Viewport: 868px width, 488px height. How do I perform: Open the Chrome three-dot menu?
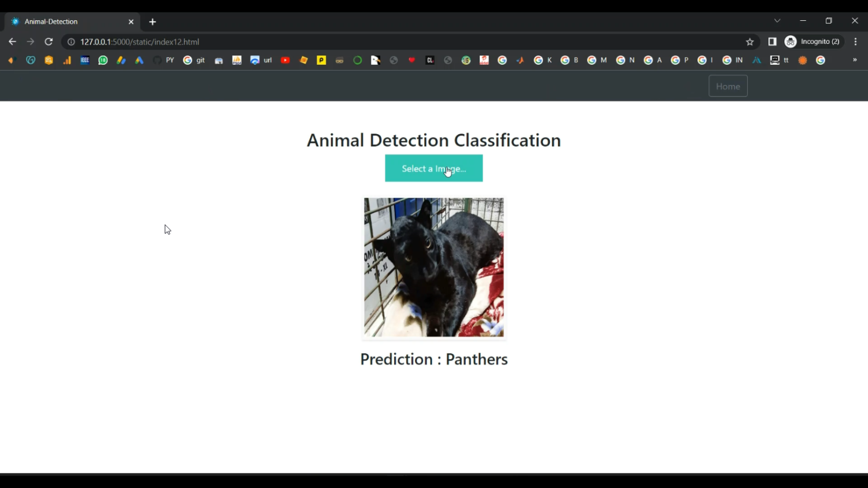(x=855, y=42)
